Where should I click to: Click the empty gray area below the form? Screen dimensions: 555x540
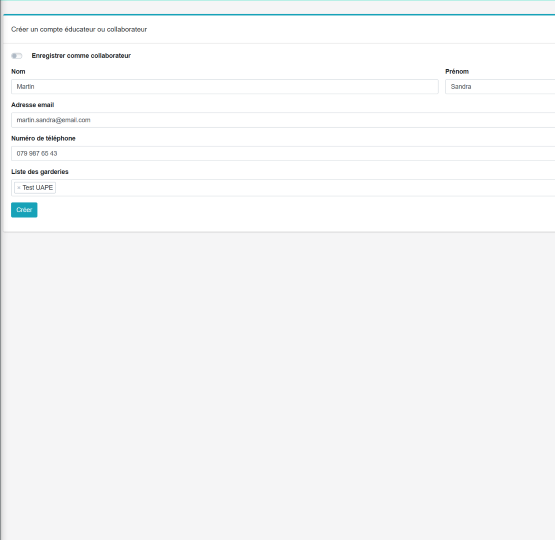tap(278, 386)
